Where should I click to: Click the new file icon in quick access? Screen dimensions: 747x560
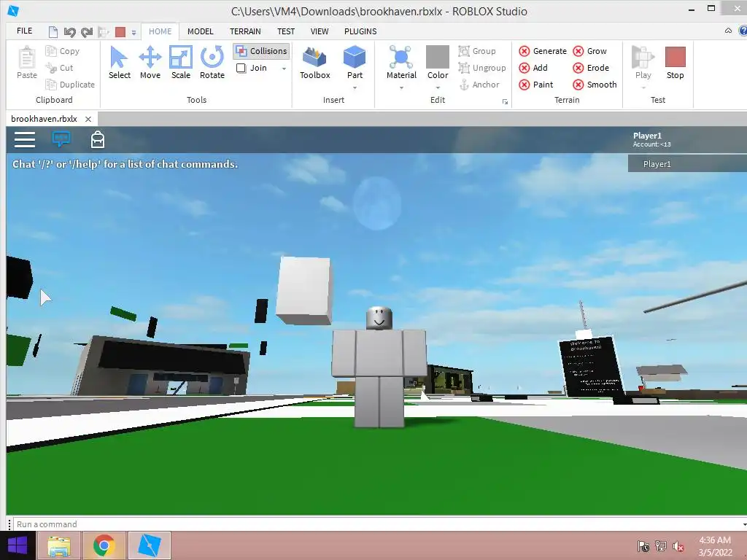click(53, 32)
